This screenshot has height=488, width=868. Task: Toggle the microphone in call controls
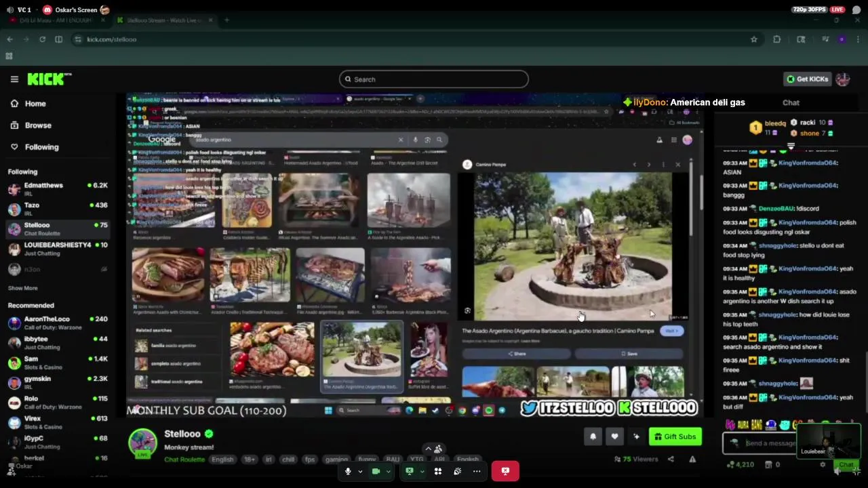tap(348, 472)
